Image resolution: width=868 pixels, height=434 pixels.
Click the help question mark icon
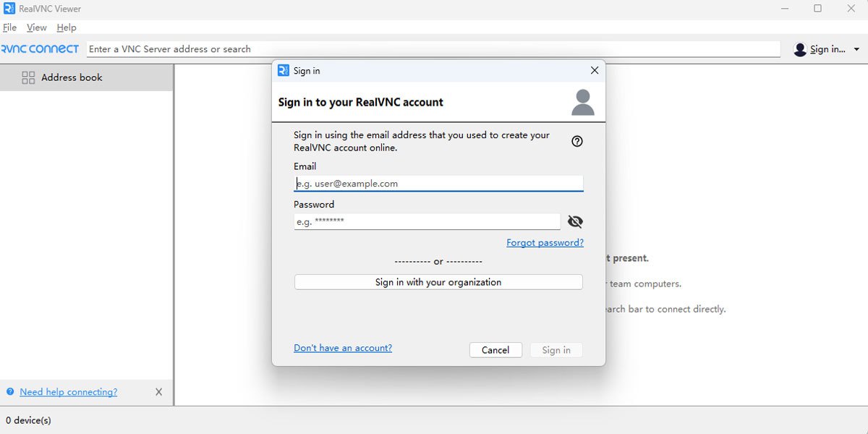coord(577,141)
